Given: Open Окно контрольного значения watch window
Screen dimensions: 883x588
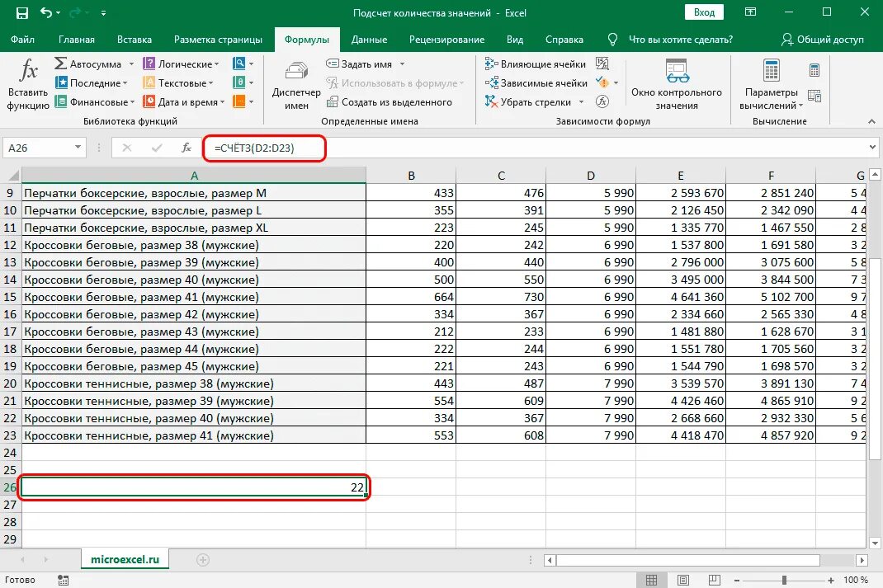Looking at the screenshot, I should (677, 84).
